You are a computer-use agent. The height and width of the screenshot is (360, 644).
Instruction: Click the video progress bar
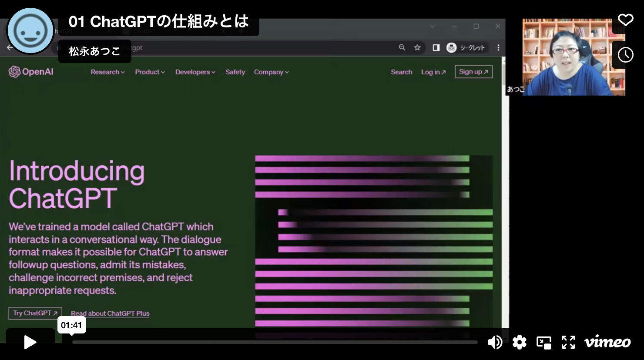(x=274, y=343)
